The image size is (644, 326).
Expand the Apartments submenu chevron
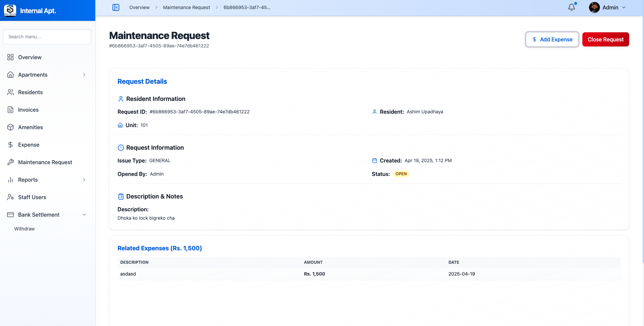click(84, 75)
